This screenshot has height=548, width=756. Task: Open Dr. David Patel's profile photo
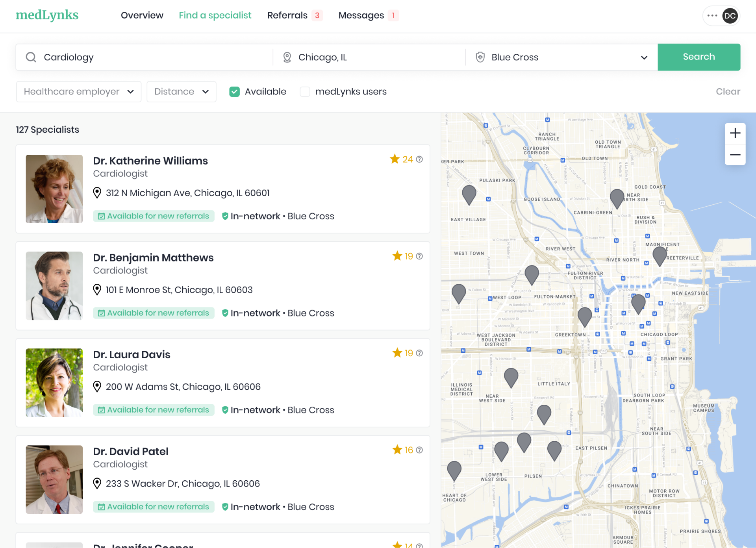pyautogui.click(x=54, y=479)
